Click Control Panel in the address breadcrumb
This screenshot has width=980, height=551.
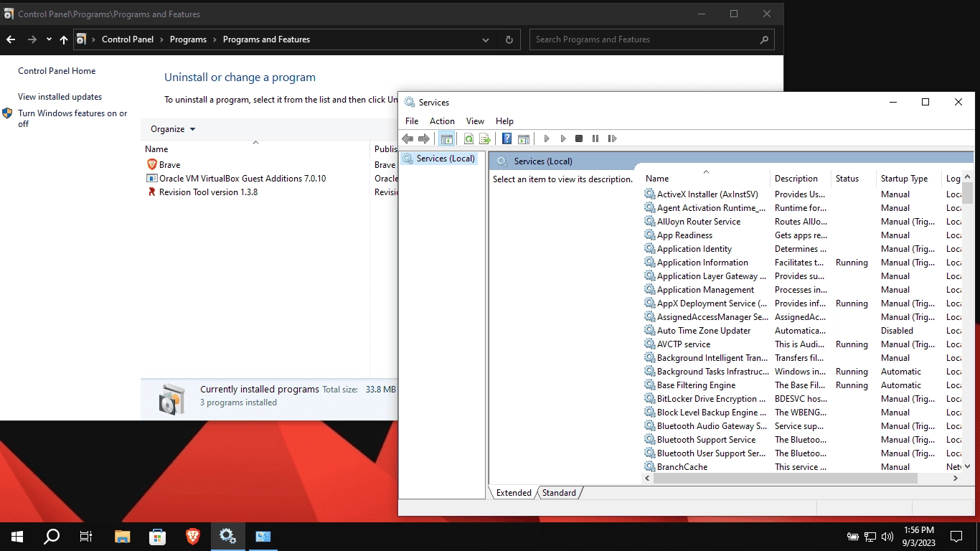point(128,39)
